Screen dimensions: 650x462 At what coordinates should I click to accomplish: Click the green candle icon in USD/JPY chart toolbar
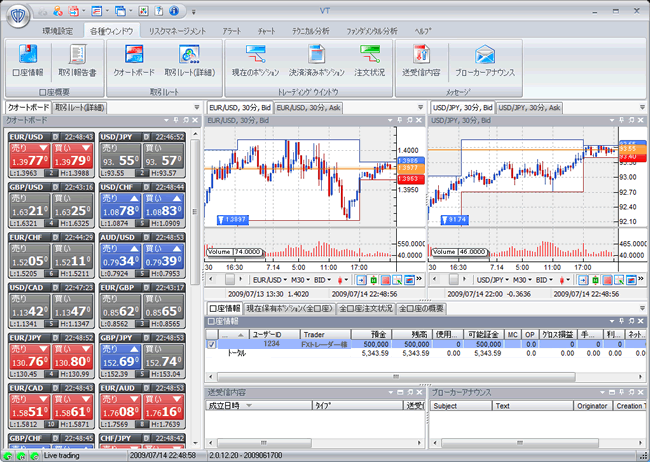coord(595,280)
